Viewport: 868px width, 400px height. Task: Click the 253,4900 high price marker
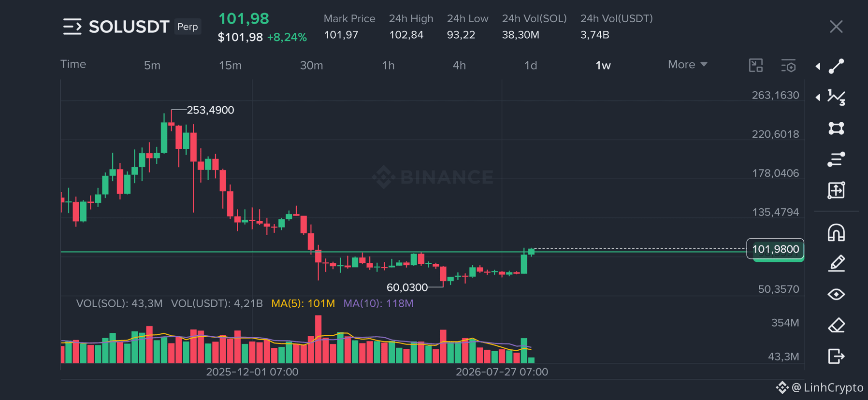point(210,110)
